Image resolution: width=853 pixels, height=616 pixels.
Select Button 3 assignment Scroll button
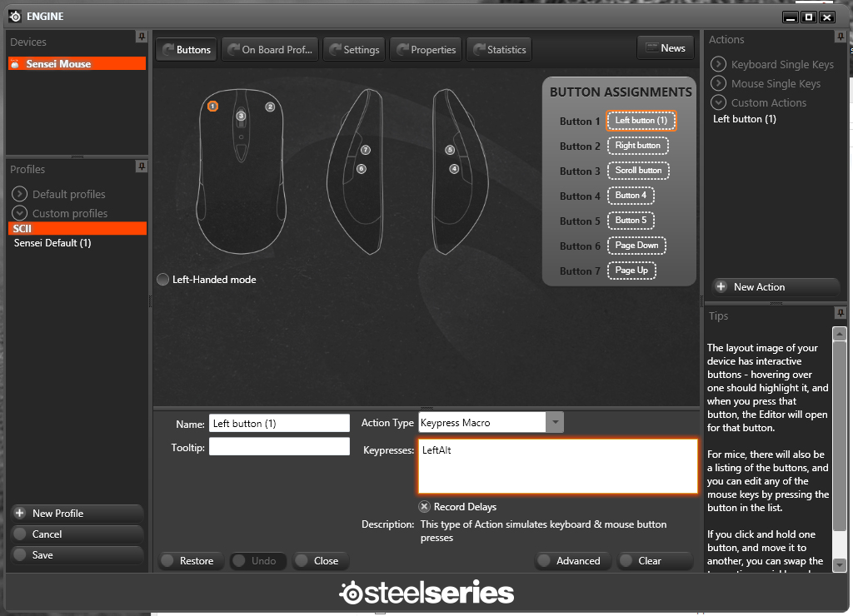(x=638, y=170)
